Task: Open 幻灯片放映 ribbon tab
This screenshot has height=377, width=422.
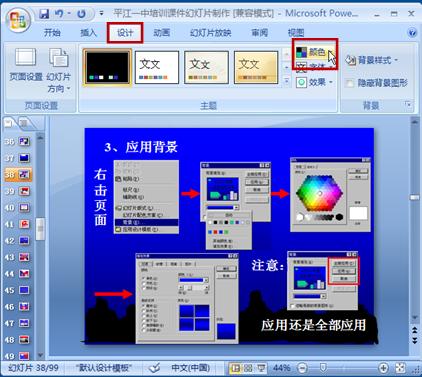Action: 210,33
